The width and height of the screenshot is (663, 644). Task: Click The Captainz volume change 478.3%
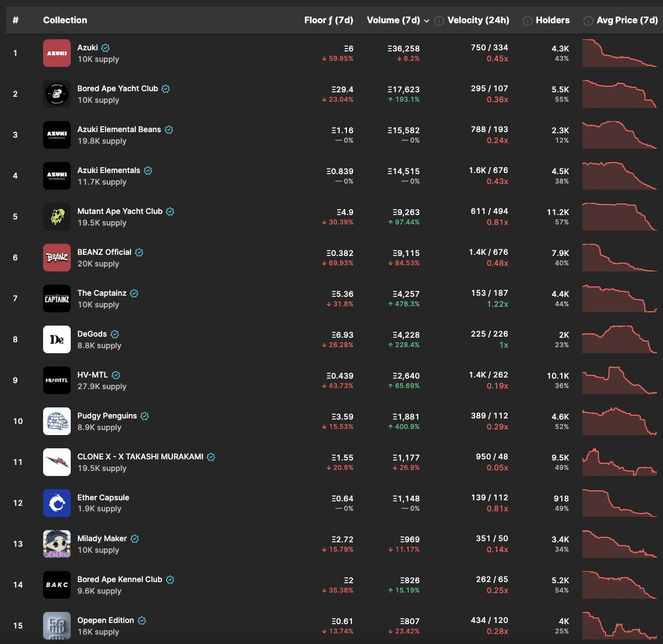click(x=404, y=304)
